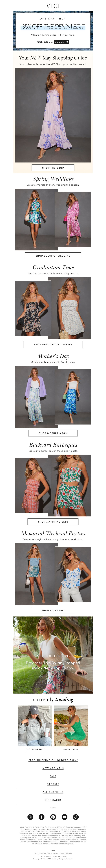Open the Privacy Policy link

[61, 856]
